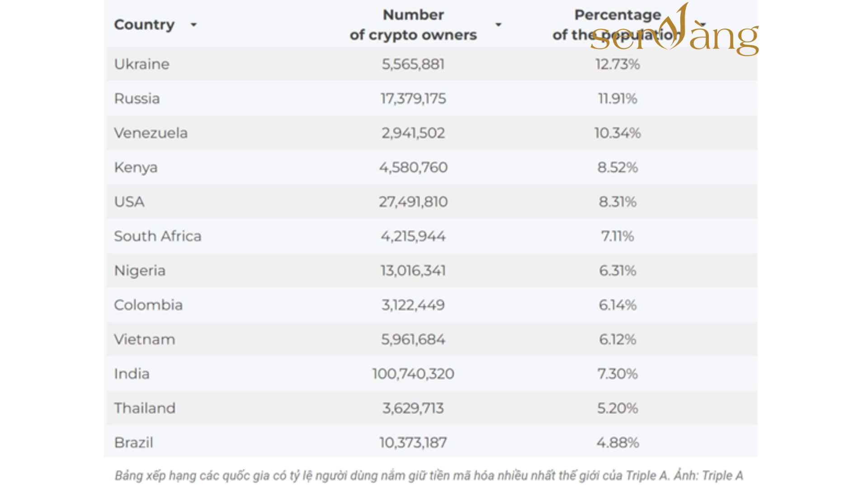
Task: Select the Country column header
Action: pyautogui.click(x=144, y=24)
